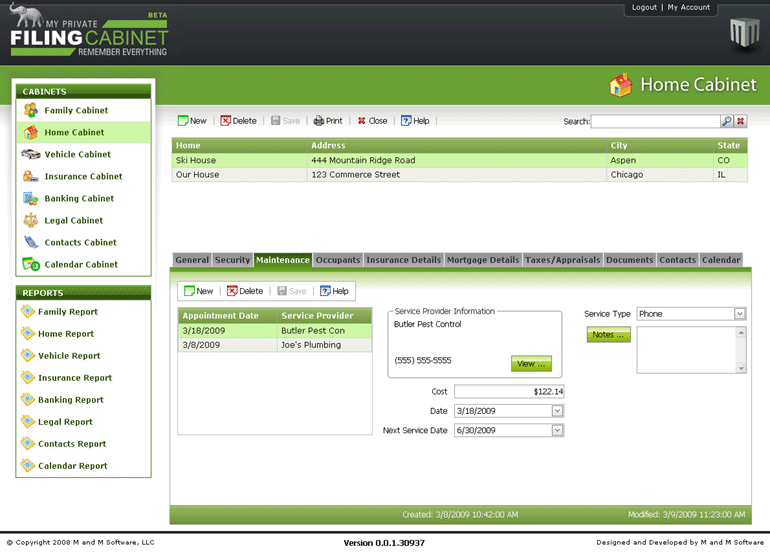Click Print in the top toolbar
Screen dimensions: 770x553
(x=328, y=121)
